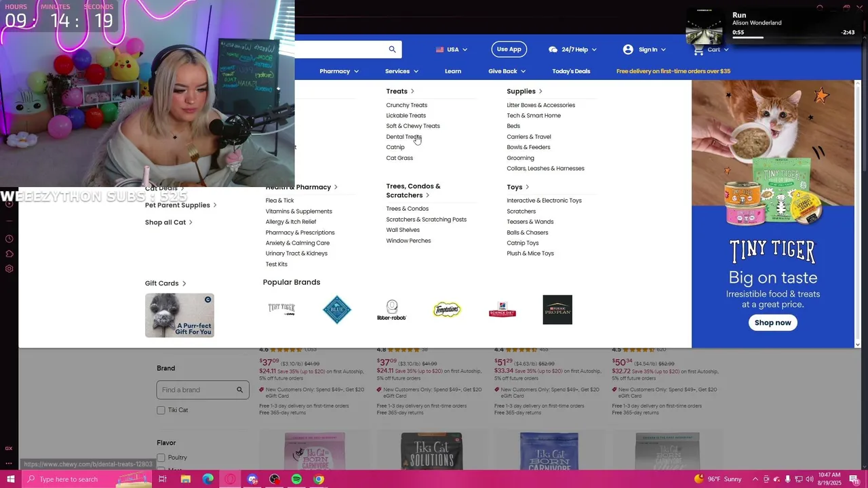Viewport: 868px width, 488px height.
Task: Click the Run album art thumbnail
Action: tap(704, 26)
